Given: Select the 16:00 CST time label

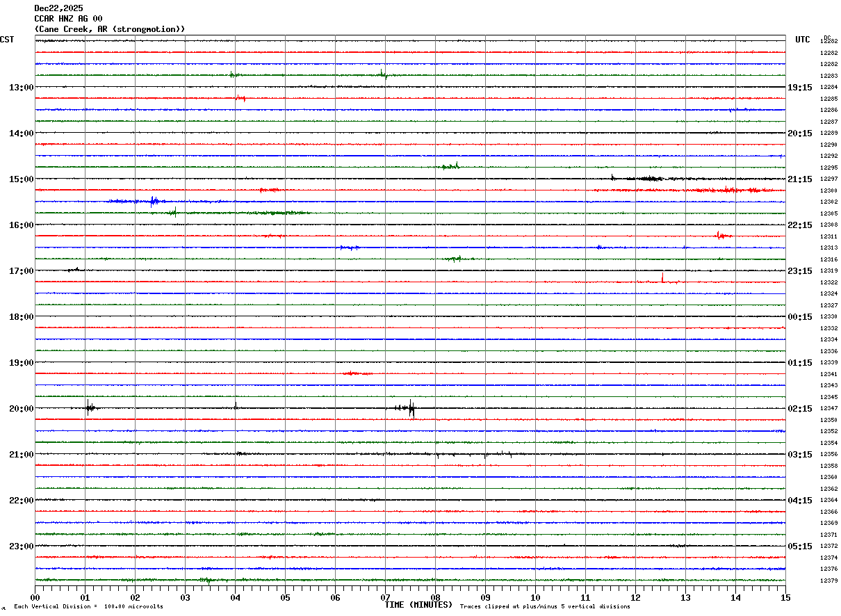Looking at the screenshot, I should 21,225.
